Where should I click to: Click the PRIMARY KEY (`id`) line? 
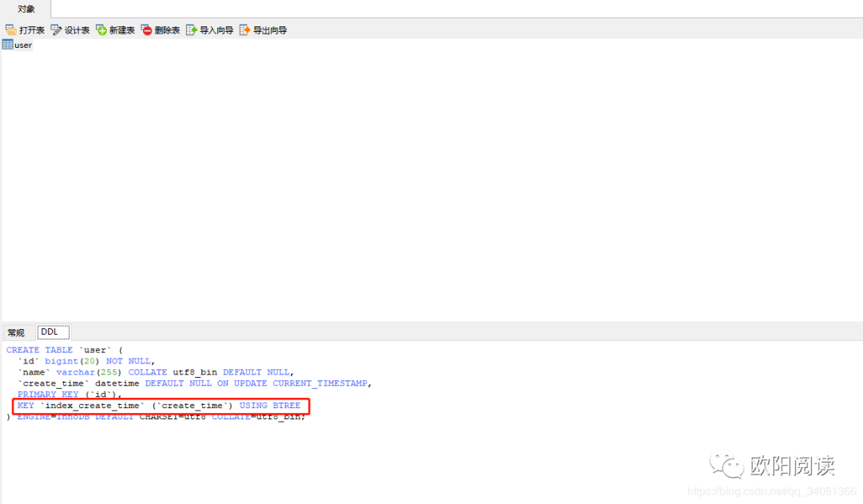point(70,394)
